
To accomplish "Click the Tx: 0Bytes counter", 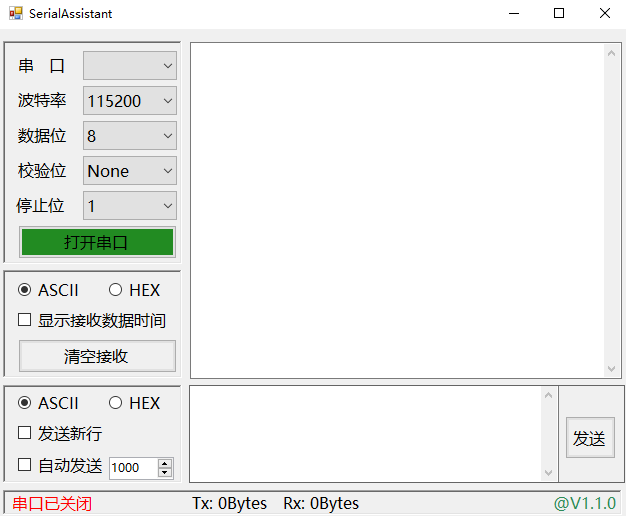I will click(230, 503).
